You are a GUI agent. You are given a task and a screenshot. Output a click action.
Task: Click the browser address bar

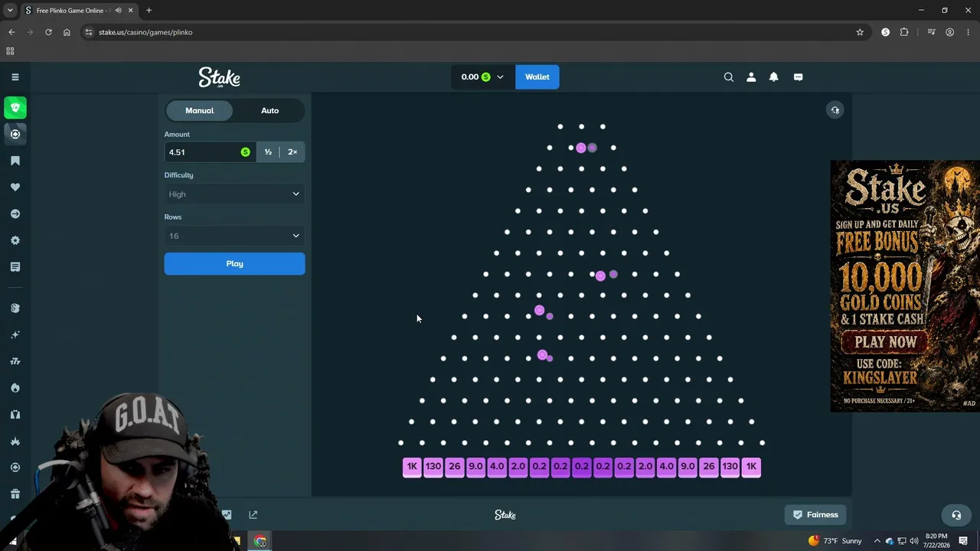coord(467,32)
